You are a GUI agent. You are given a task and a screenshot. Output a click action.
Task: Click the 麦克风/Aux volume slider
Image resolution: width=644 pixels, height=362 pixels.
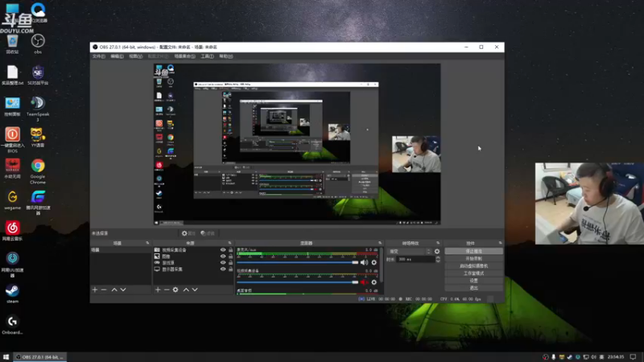[298, 263]
